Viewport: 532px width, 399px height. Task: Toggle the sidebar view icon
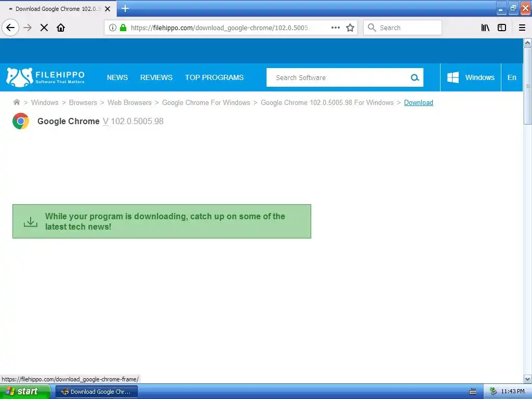502,28
